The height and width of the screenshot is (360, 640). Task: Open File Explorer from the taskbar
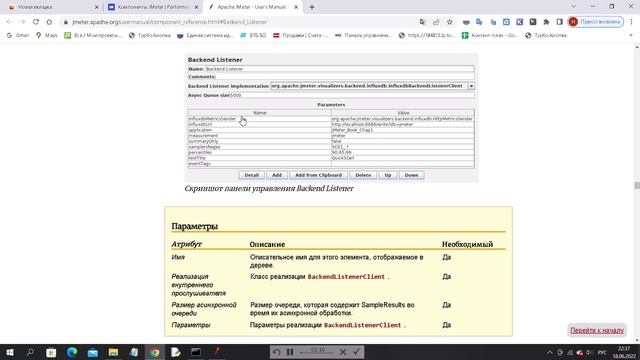113,352
